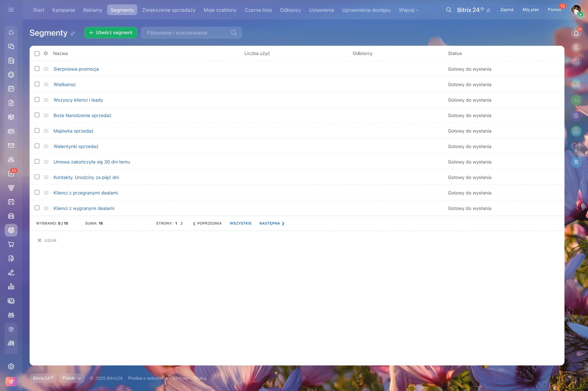Viewport: 588px width, 391px height.
Task: Open the funnel icon in left sidebar
Action: coord(11,188)
